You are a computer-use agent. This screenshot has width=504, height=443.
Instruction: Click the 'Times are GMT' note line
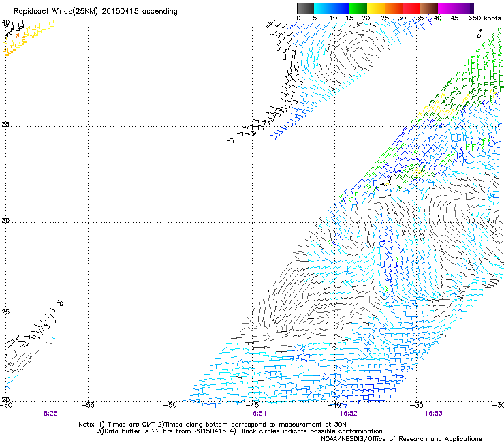212,425
